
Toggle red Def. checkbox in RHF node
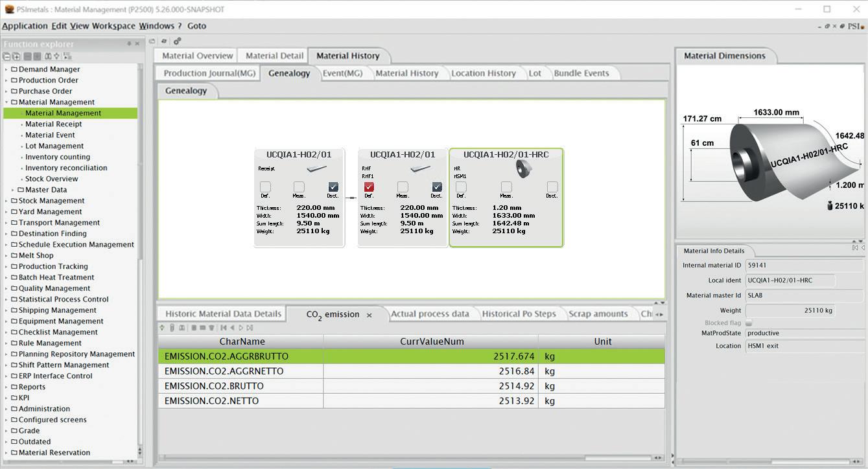pyautogui.click(x=369, y=187)
